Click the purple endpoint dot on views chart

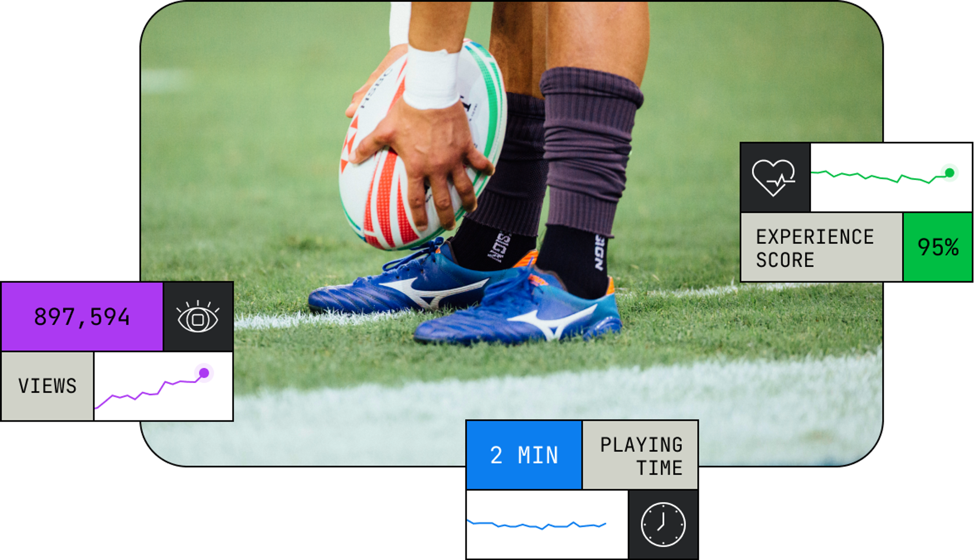click(204, 373)
